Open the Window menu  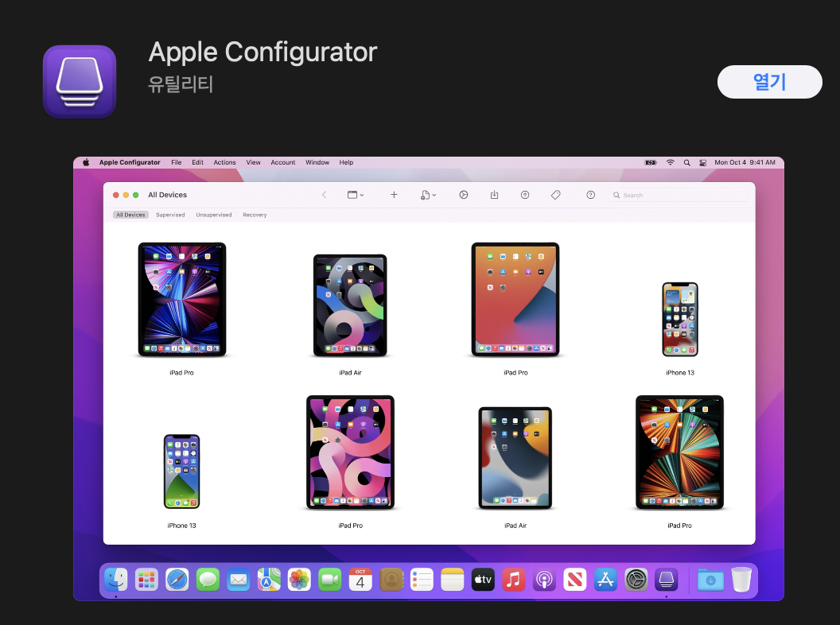tap(317, 162)
